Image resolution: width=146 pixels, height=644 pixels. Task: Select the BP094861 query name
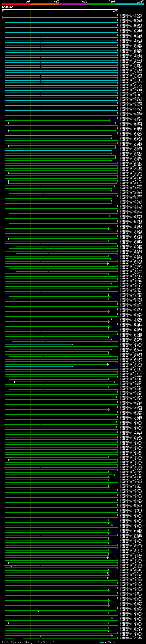8,8
